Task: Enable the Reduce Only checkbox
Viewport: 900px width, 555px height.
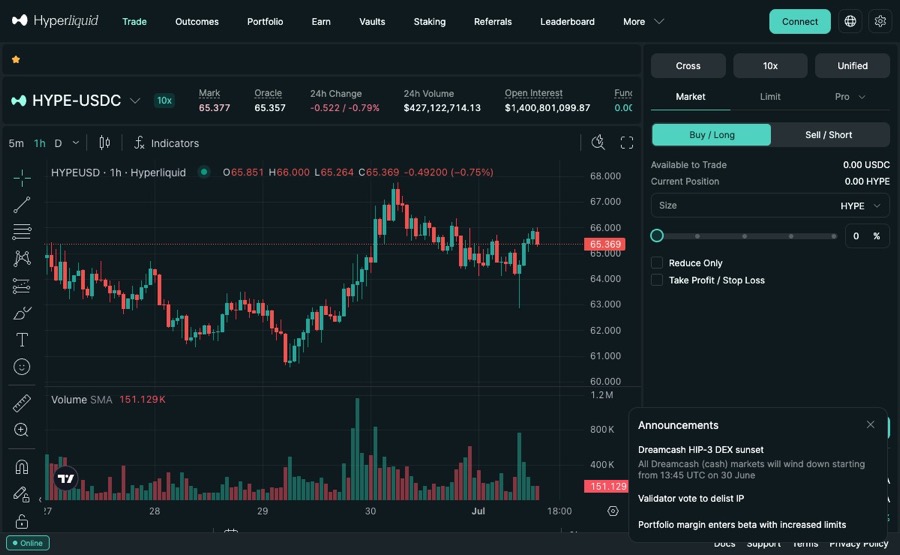Action: (x=657, y=263)
